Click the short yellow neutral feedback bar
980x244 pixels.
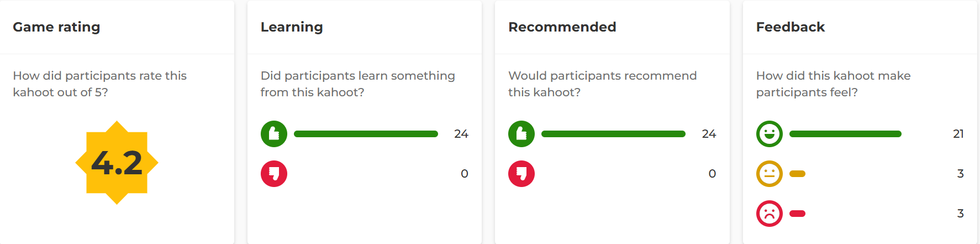coord(797,174)
